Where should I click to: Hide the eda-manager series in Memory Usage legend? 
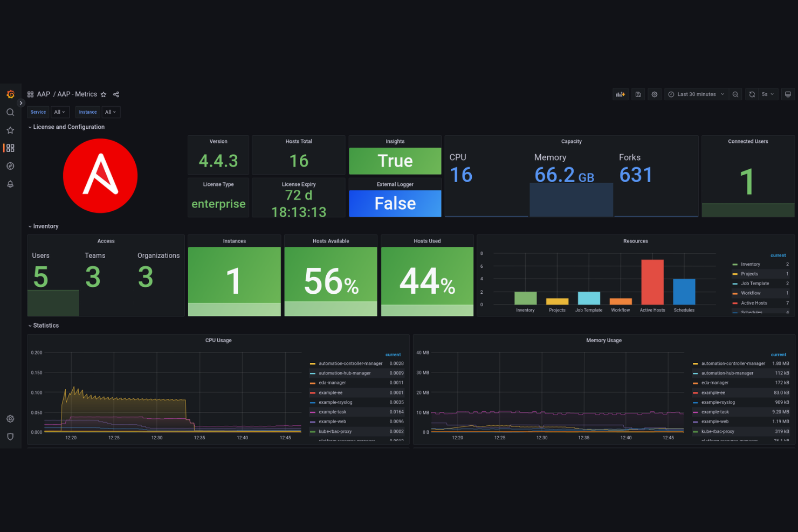tap(714, 383)
